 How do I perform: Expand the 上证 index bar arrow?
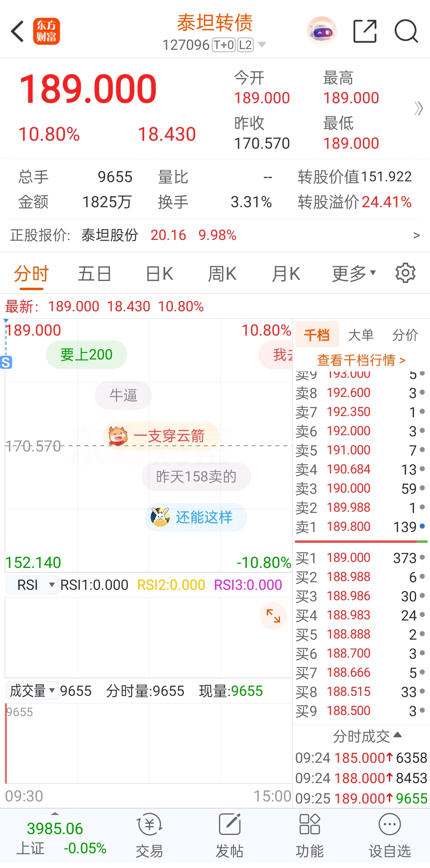pyautogui.click(x=55, y=813)
